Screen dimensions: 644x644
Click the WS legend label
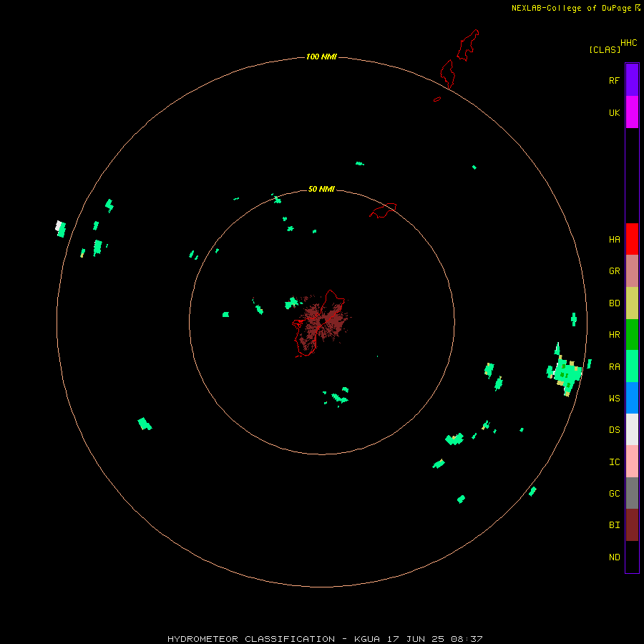click(x=614, y=399)
